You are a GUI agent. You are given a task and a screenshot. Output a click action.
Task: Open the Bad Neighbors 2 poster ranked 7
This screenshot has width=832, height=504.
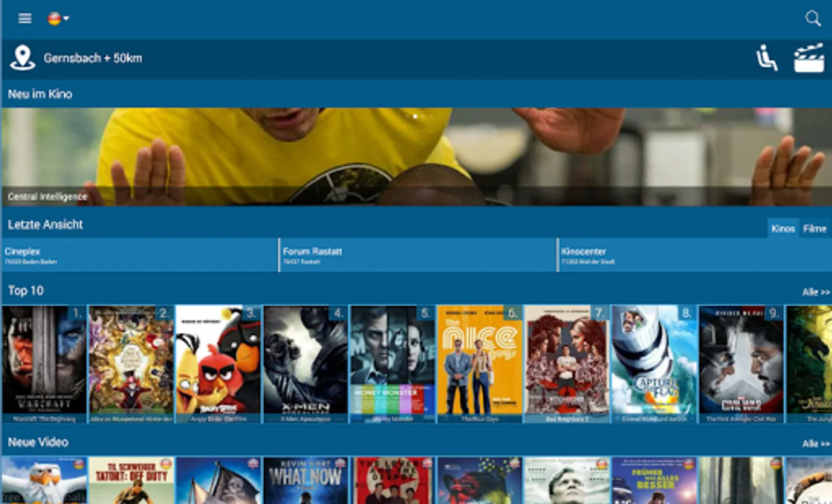[566, 364]
